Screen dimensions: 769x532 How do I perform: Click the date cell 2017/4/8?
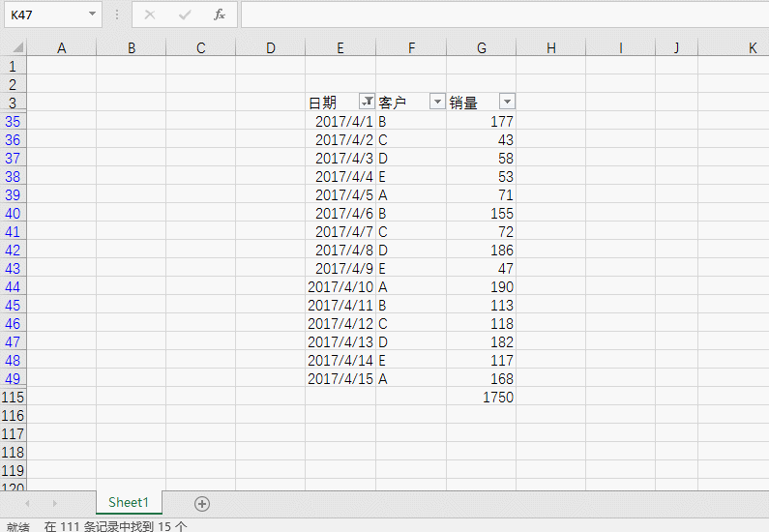click(x=340, y=251)
